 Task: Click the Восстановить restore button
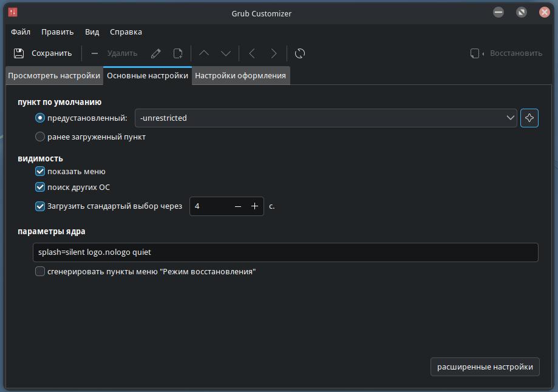(506, 53)
